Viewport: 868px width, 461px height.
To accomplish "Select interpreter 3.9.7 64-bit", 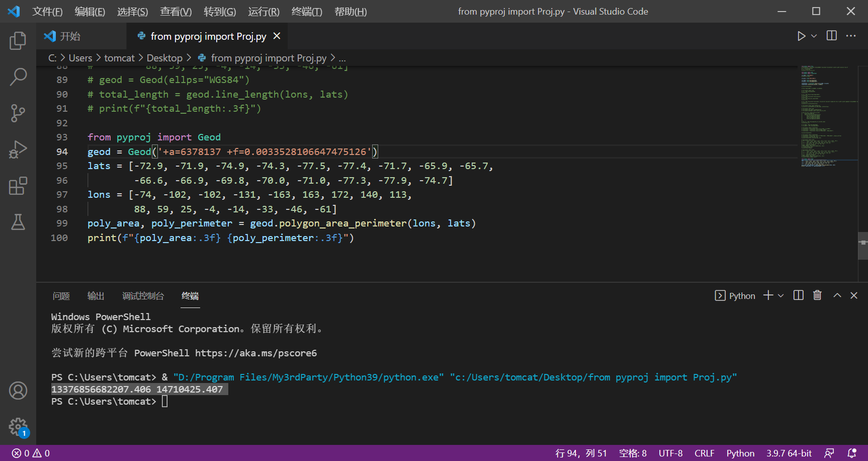I will coord(789,453).
